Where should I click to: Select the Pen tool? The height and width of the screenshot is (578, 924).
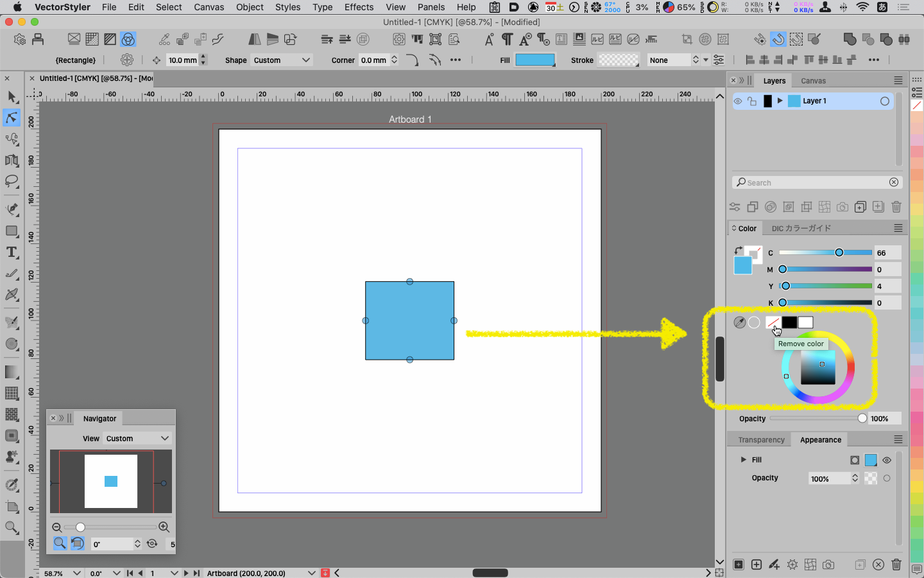[12, 209]
